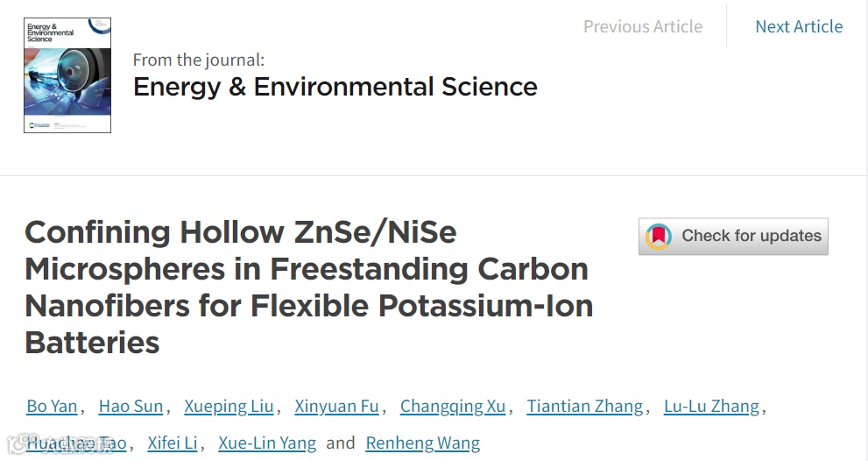The height and width of the screenshot is (461, 868).
Task: Open author Xue-Lin Yang's link
Action: (267, 443)
